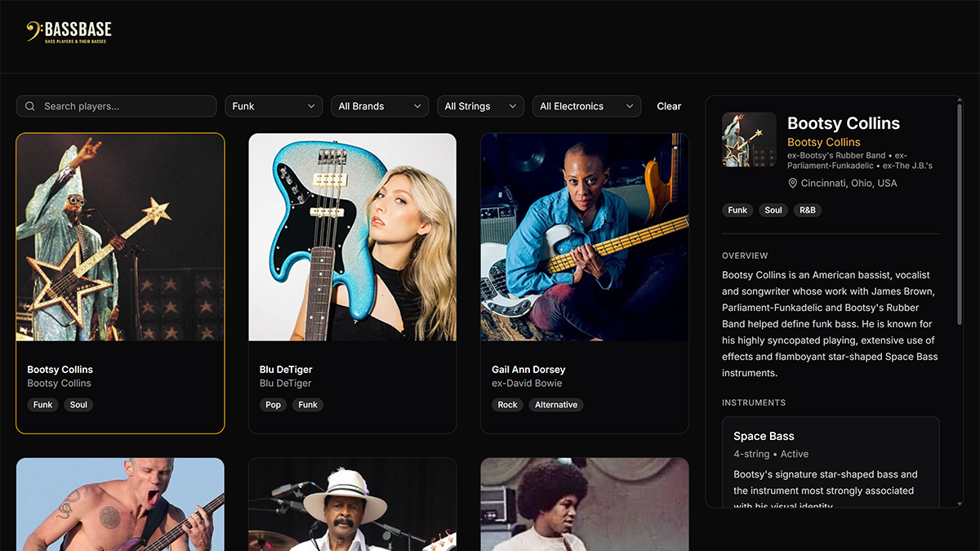The height and width of the screenshot is (551, 980).
Task: Click yellow Bootsy Collins subtitle in panel
Action: click(824, 142)
